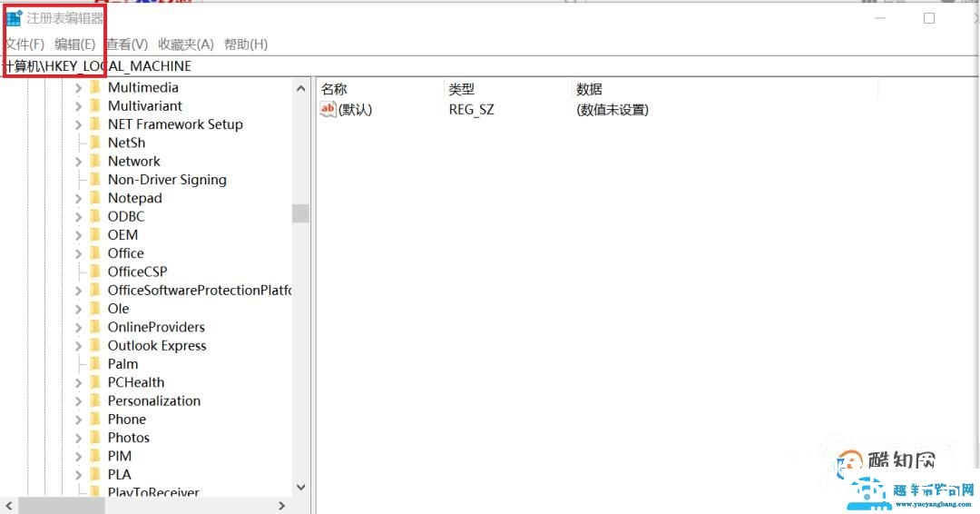This screenshot has height=514, width=980.
Task: Click the PCHealth folder icon
Action: click(x=95, y=382)
